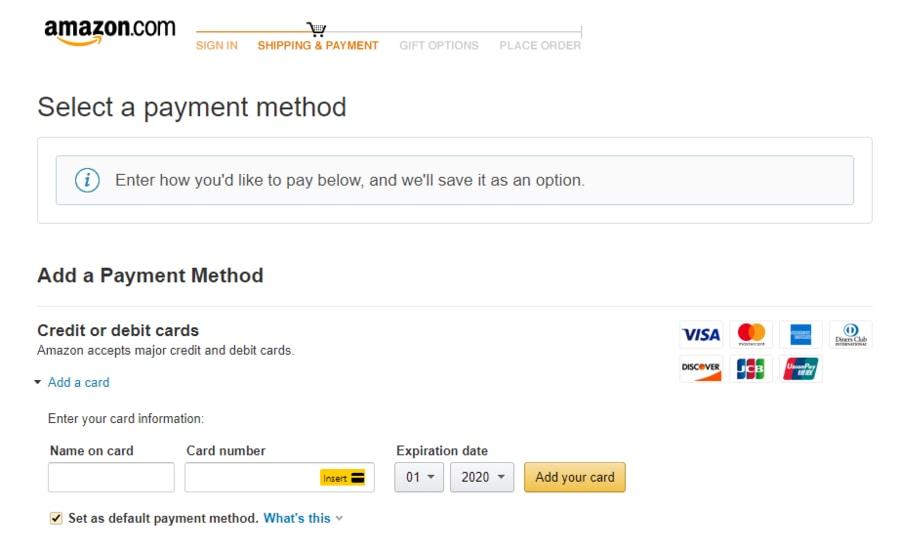
Task: Open the expiration year dropdown
Action: (x=482, y=477)
